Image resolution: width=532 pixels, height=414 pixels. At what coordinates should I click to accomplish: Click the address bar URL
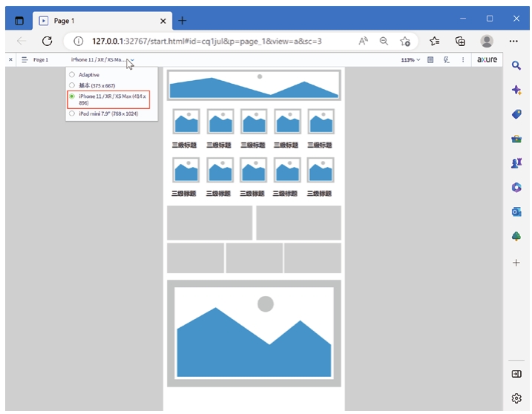coord(207,41)
